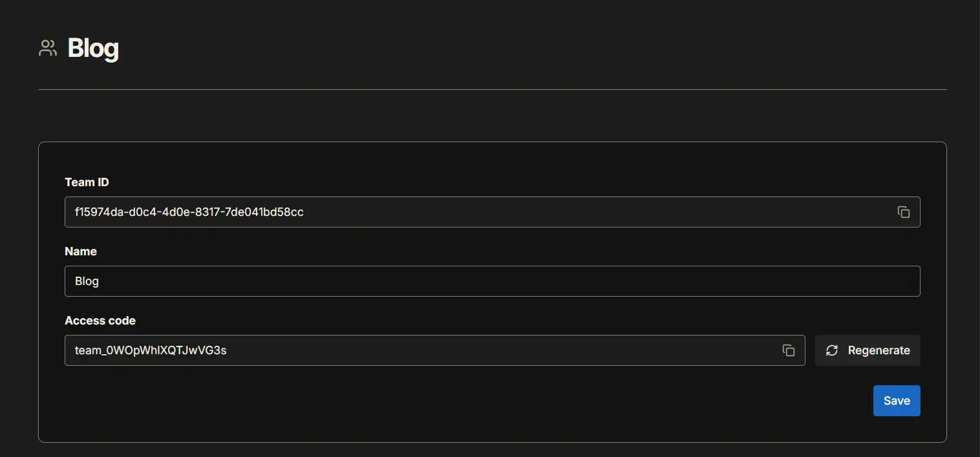Image resolution: width=980 pixels, height=457 pixels.
Task: Click the circular arrows icon beside Regenerate
Action: (832, 350)
